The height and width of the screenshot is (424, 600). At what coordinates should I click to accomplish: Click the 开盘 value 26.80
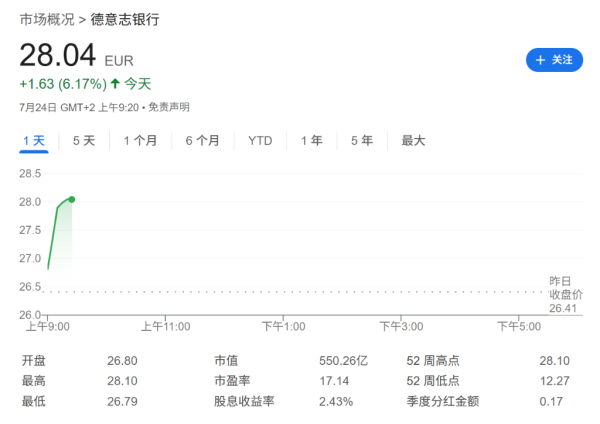(122, 361)
